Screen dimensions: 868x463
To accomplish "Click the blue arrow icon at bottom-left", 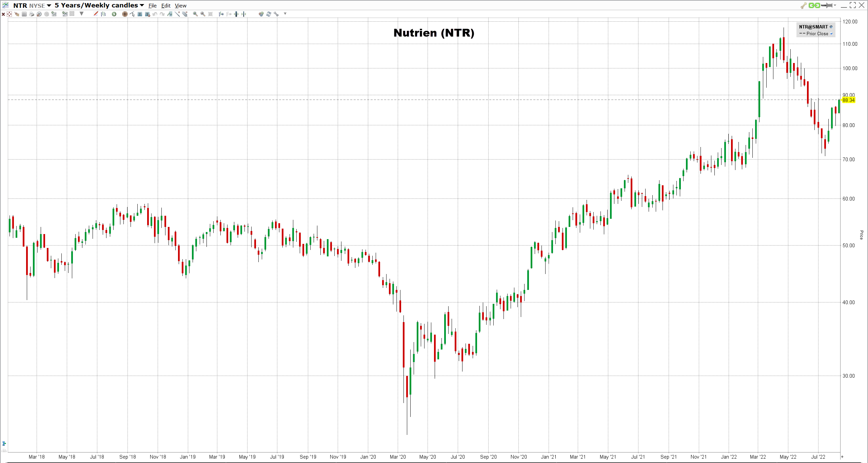I will click(4, 443).
